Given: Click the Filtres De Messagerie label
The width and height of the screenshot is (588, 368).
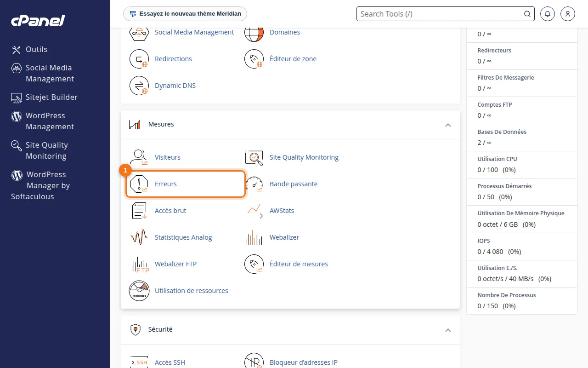Looking at the screenshot, I should (x=506, y=78).
